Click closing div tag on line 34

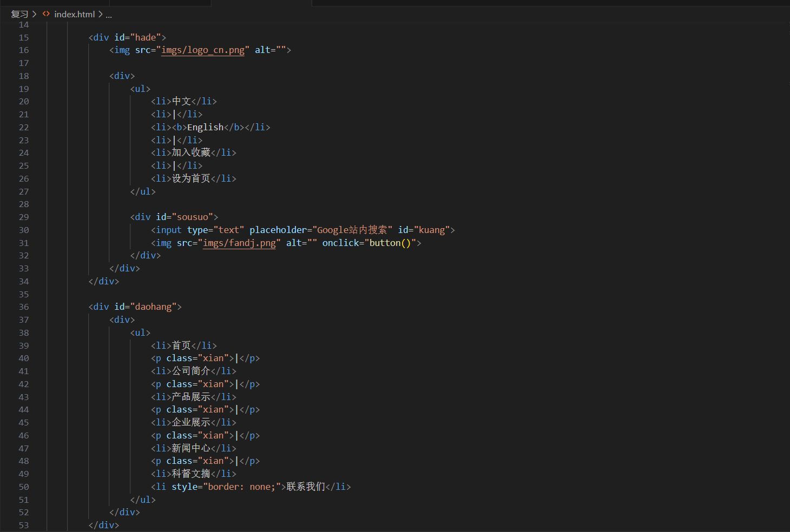coord(104,282)
